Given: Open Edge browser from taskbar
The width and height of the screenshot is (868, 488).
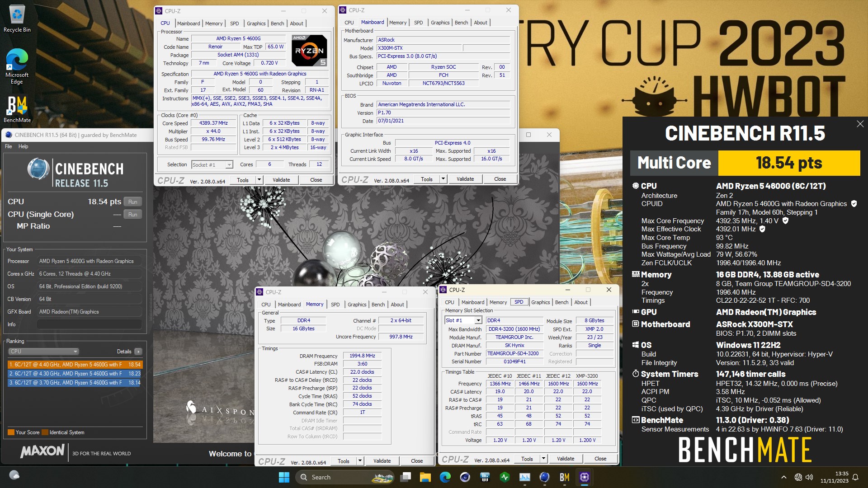Looking at the screenshot, I should 445,477.
